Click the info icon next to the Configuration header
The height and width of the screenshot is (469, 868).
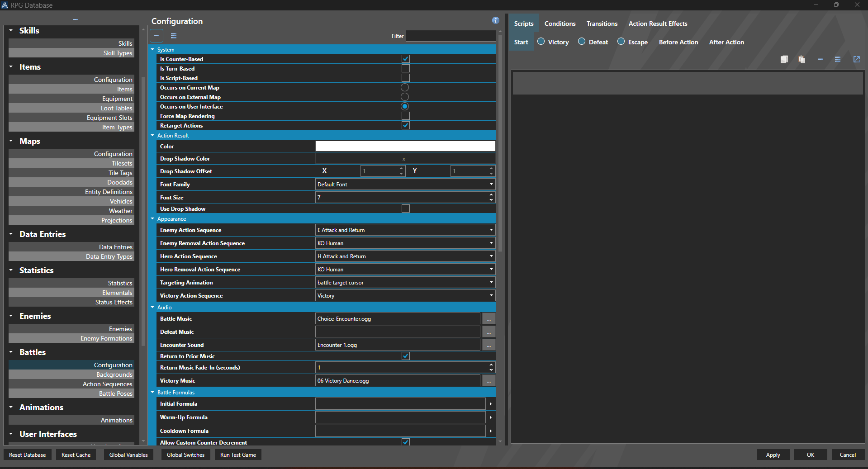[x=495, y=20]
